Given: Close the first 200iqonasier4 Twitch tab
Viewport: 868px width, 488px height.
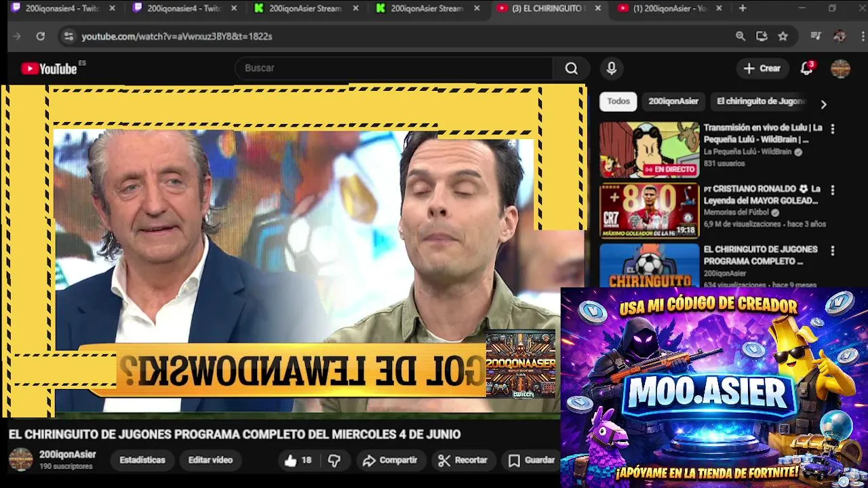Looking at the screenshot, I should coord(113,8).
